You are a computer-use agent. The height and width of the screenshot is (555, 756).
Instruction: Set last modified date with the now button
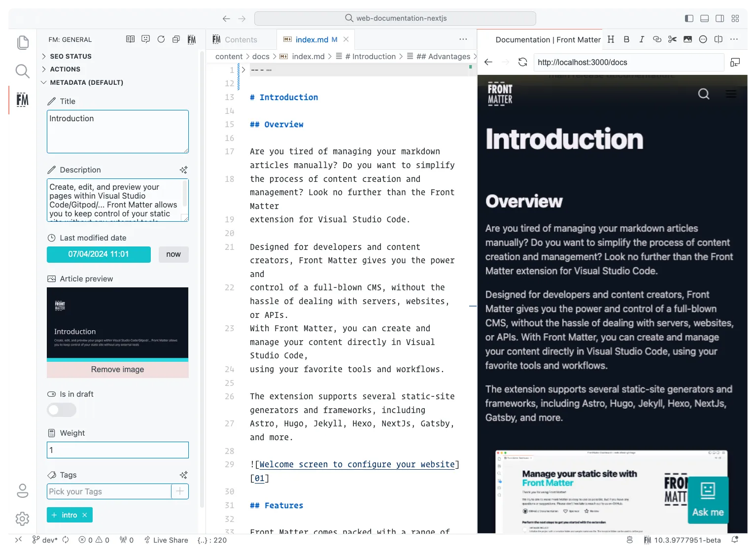point(173,254)
